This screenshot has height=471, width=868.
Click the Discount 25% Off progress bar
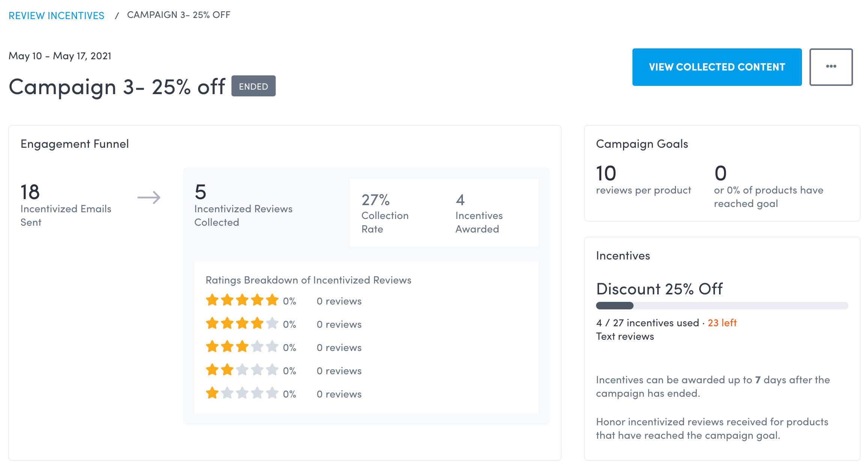(x=722, y=306)
